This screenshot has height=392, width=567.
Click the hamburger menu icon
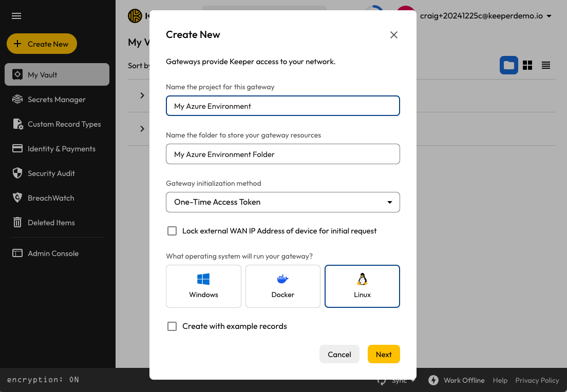pos(16,16)
